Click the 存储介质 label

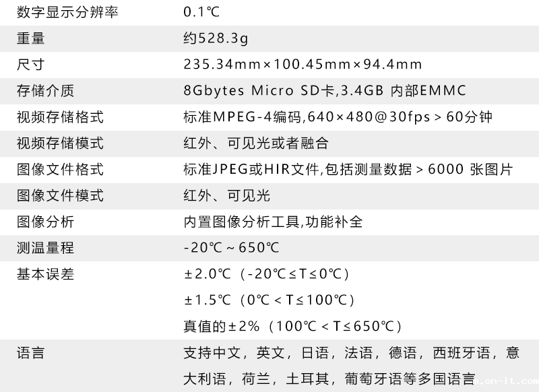[45, 91]
